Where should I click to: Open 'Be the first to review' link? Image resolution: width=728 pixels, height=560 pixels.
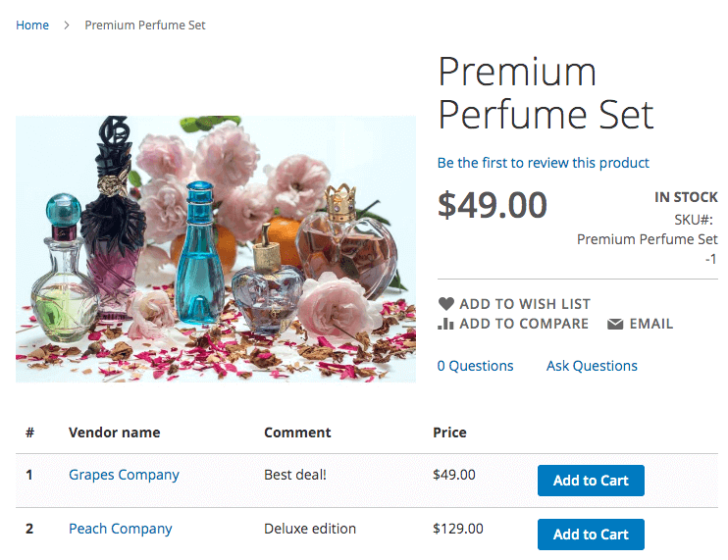(x=544, y=163)
